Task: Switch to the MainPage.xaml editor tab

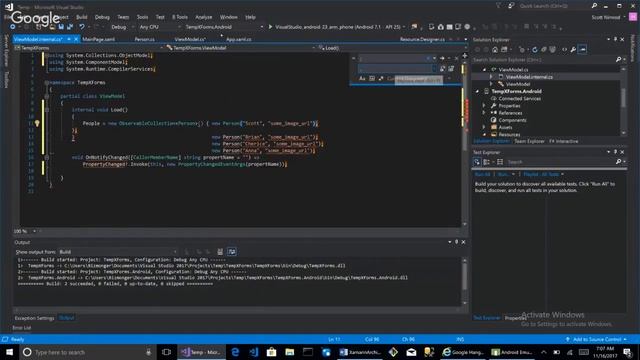Action: point(99,39)
